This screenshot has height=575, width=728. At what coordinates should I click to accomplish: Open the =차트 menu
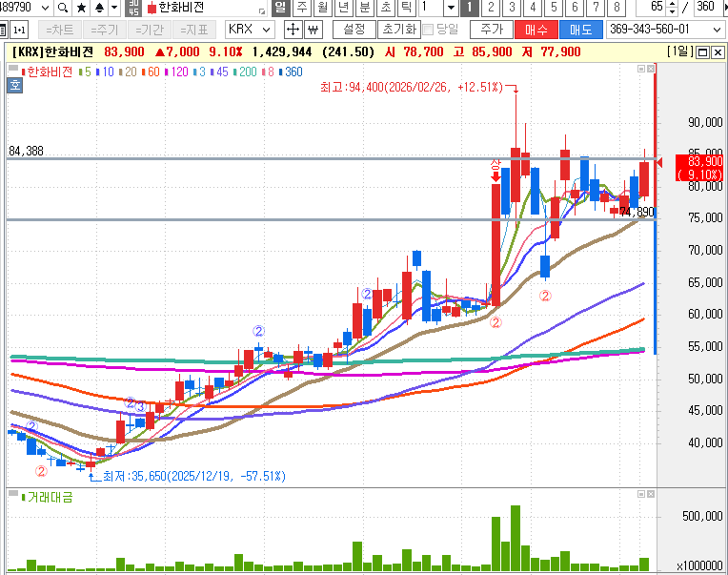pyautogui.click(x=60, y=30)
